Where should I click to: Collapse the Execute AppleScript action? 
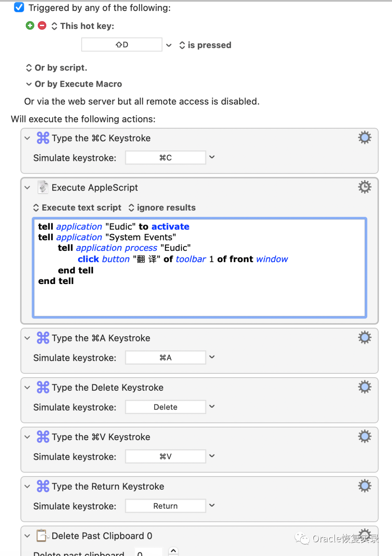(27, 188)
